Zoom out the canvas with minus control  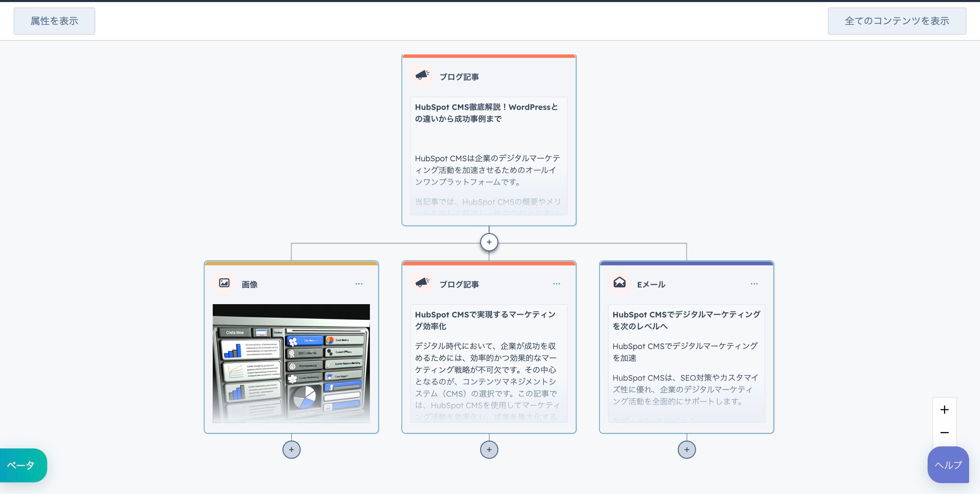tap(944, 433)
